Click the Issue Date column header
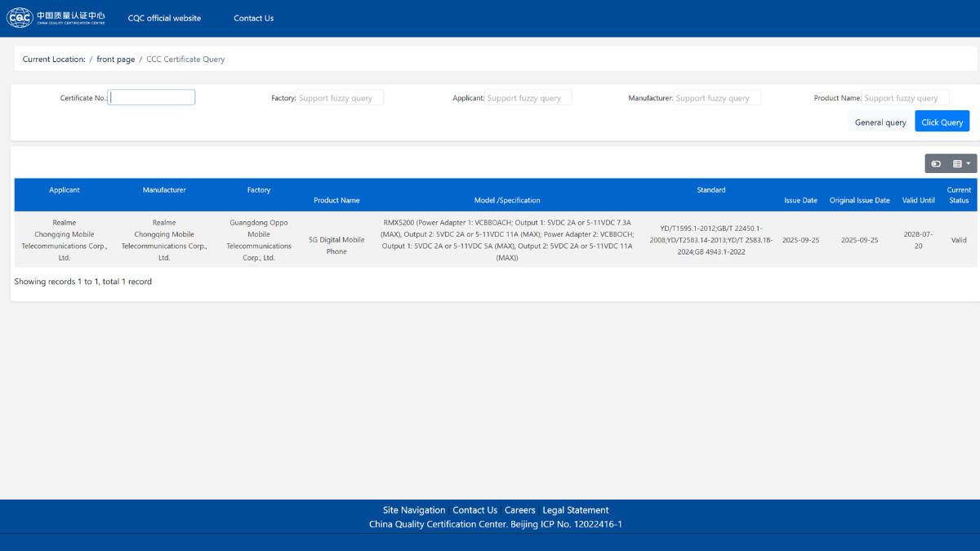This screenshot has width=980, height=551. click(x=800, y=200)
